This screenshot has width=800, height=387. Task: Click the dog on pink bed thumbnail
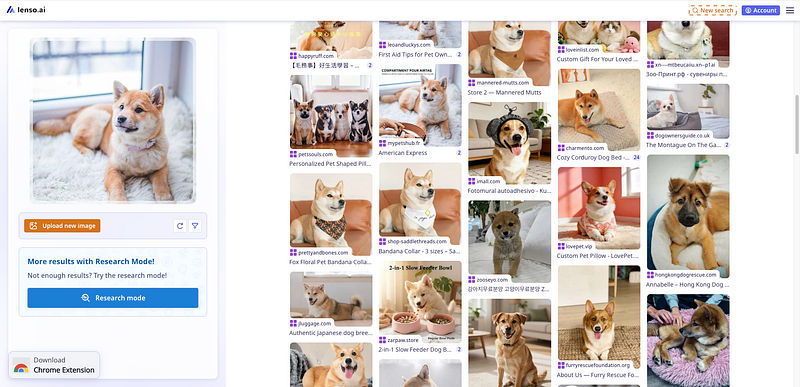(x=688, y=341)
